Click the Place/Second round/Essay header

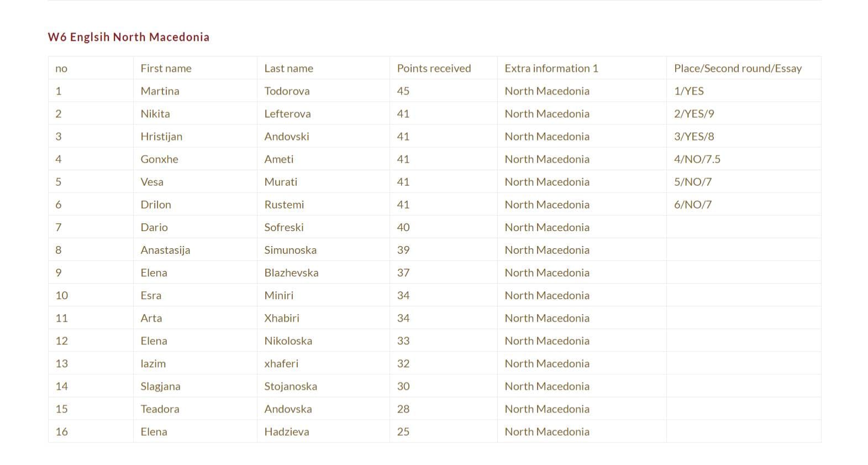[x=738, y=69]
